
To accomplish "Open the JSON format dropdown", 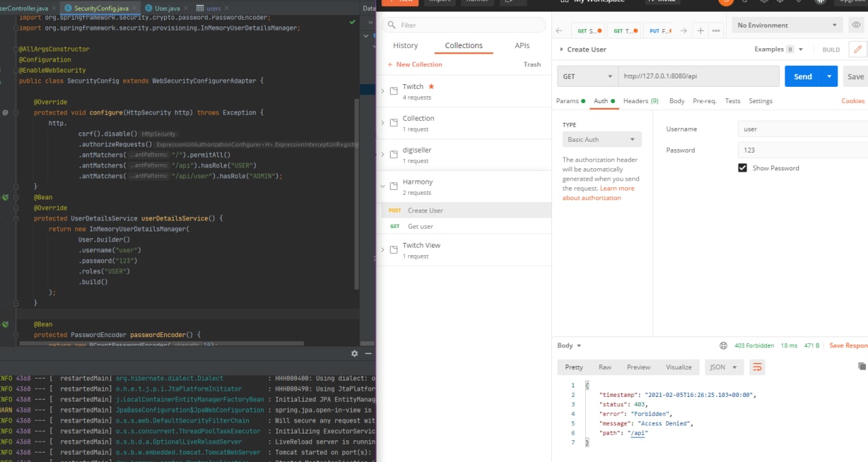I will 724,367.
